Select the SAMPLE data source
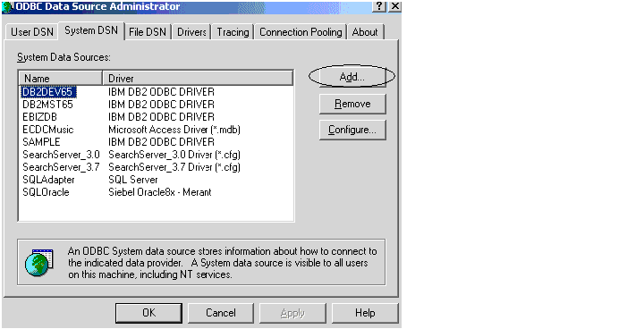644x329 pixels. [x=41, y=142]
